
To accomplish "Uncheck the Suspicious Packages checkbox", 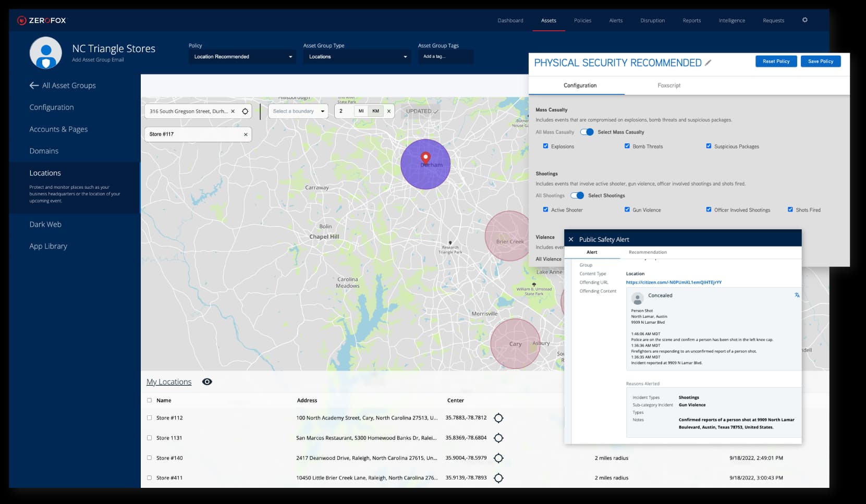I will (708, 146).
